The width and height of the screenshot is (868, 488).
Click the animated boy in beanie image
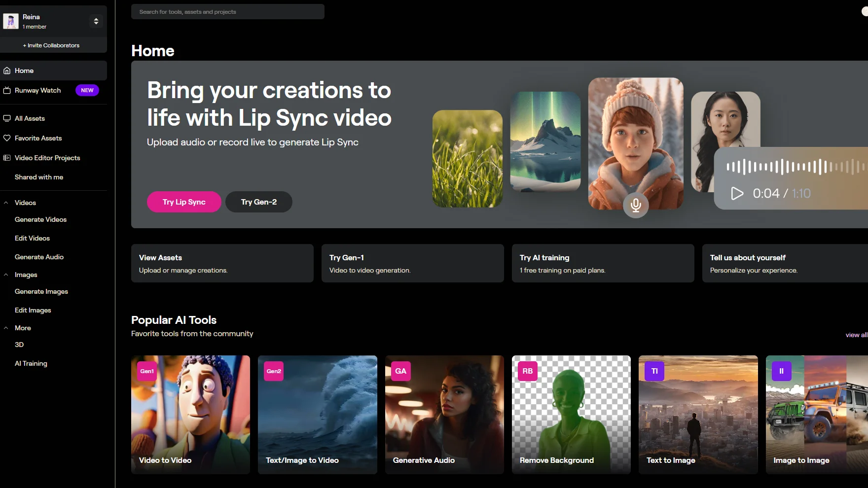[636, 143]
